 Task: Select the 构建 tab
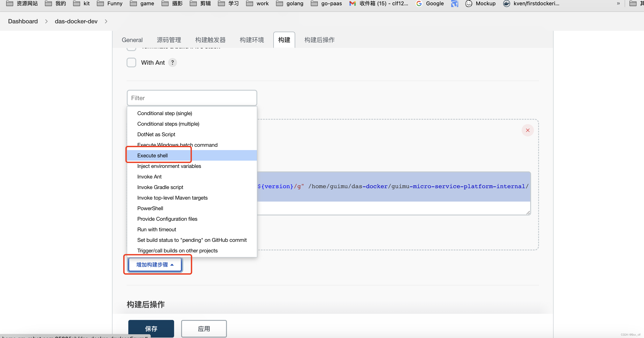click(284, 40)
